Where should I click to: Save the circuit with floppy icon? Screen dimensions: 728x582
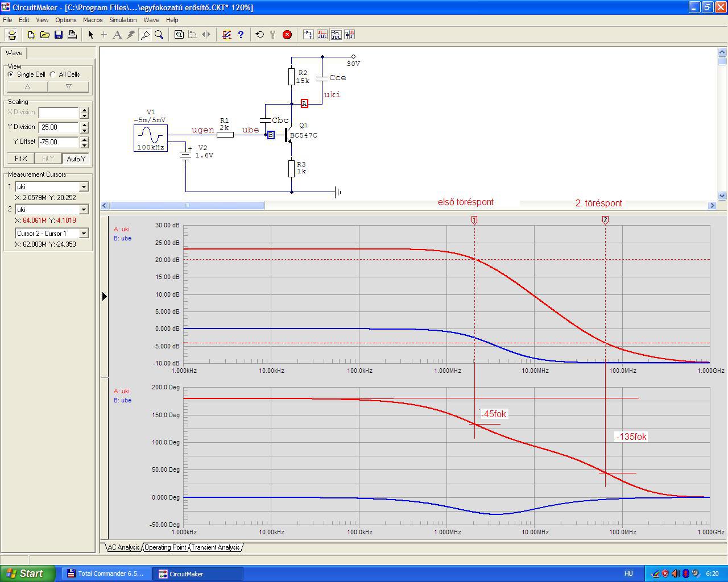[x=59, y=35]
